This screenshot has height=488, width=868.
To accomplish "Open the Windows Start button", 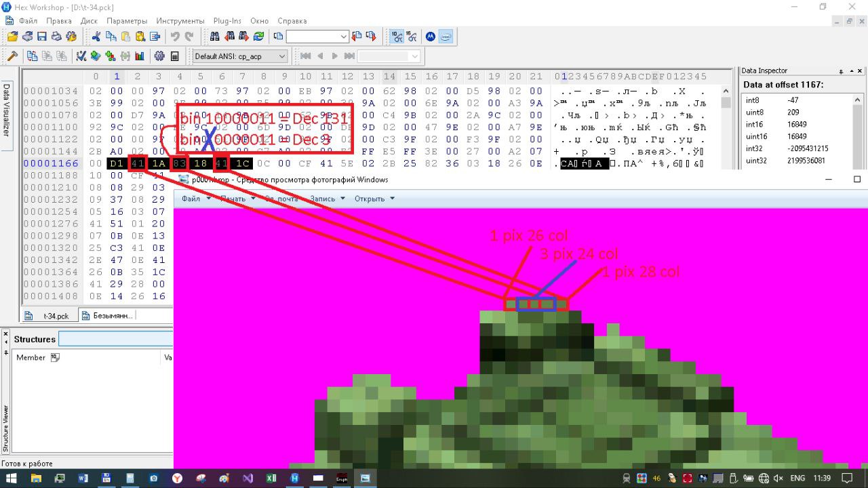I will 11,478.
